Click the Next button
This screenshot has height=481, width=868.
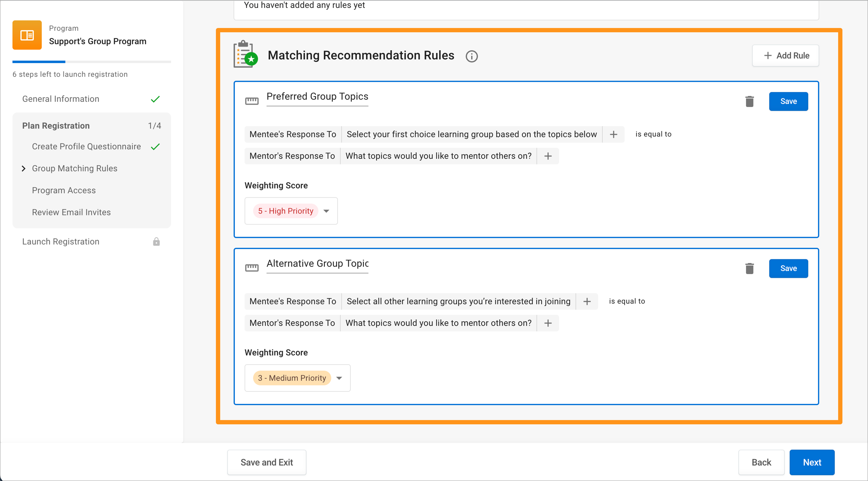point(812,462)
